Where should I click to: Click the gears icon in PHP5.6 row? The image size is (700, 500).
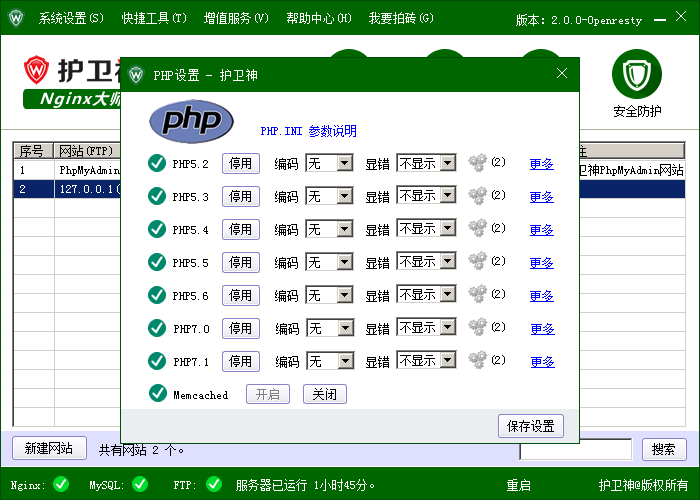[478, 295]
